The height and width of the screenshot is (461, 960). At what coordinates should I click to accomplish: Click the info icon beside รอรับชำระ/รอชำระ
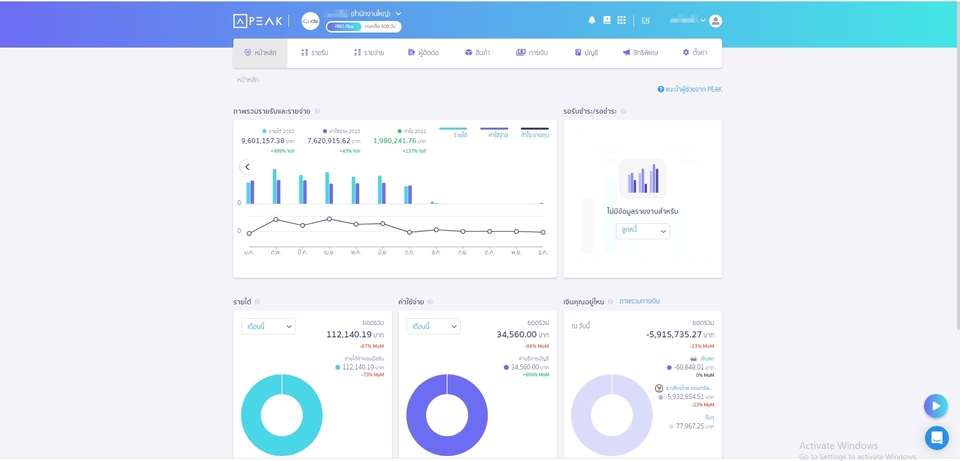point(623,111)
